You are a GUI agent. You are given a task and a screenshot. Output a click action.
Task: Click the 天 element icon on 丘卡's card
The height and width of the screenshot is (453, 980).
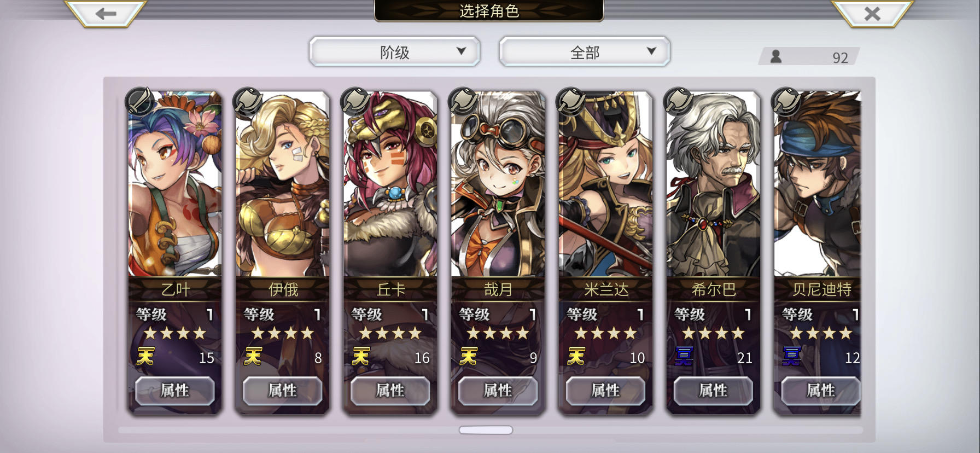click(x=360, y=357)
